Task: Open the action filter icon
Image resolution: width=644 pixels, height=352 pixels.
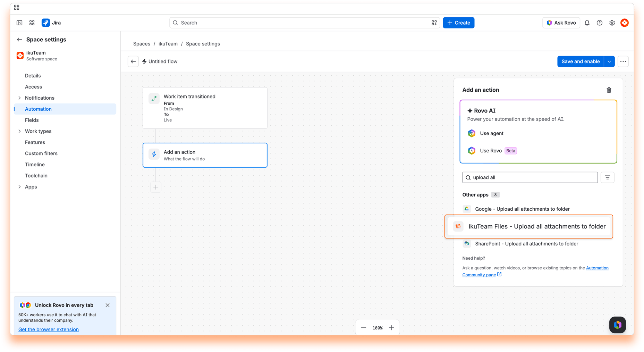Action: [x=608, y=177]
